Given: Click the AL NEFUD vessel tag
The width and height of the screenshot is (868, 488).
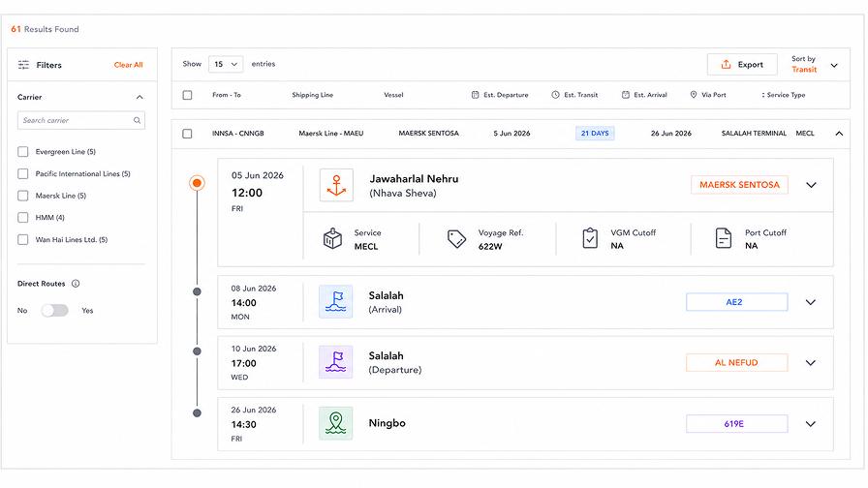Looking at the screenshot, I should 736,363.
